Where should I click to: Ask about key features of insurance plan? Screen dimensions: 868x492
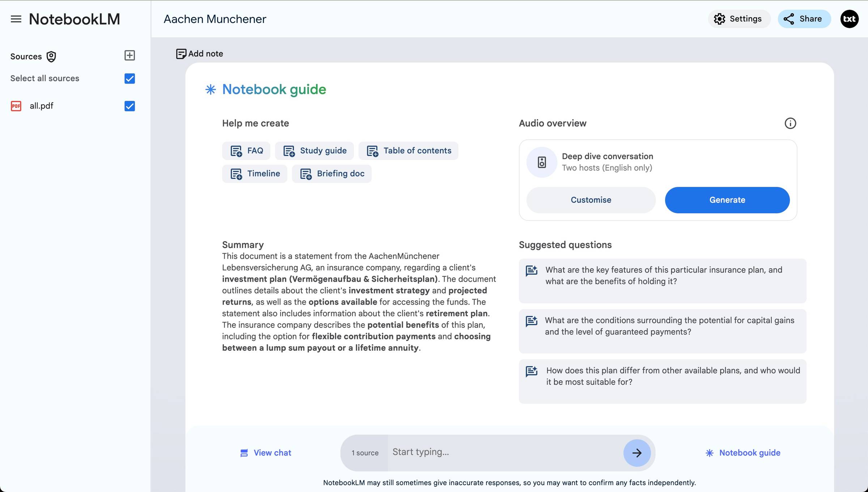[x=663, y=281]
